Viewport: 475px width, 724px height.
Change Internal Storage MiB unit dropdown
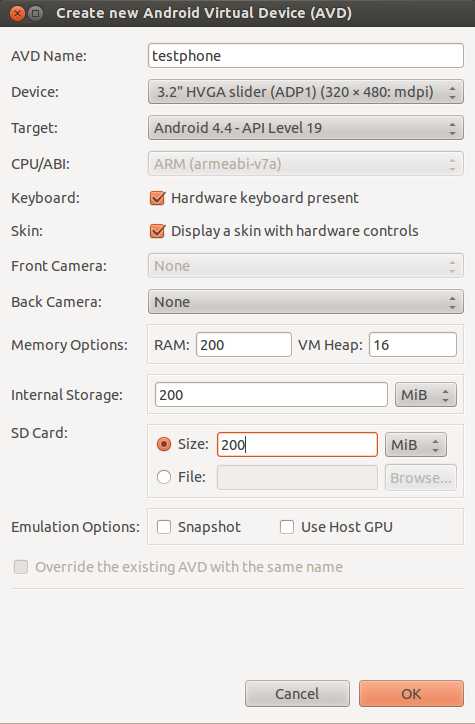tap(426, 395)
